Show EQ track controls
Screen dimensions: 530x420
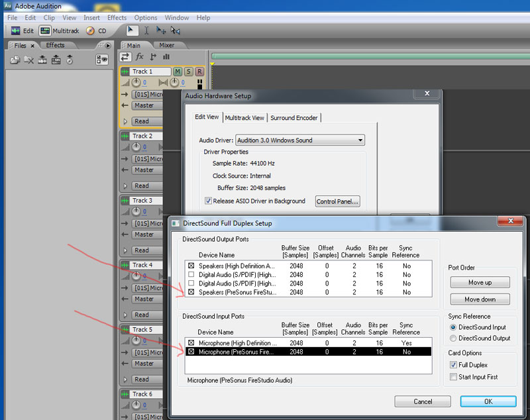(x=166, y=57)
